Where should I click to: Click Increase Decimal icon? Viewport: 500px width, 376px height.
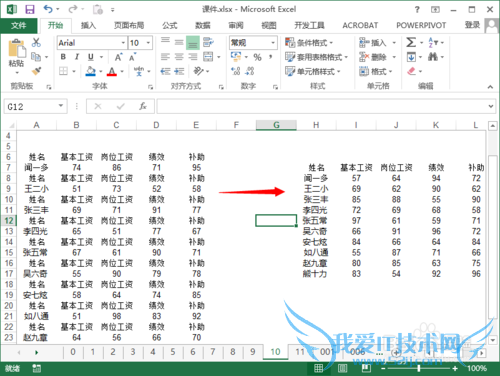click(x=236, y=71)
